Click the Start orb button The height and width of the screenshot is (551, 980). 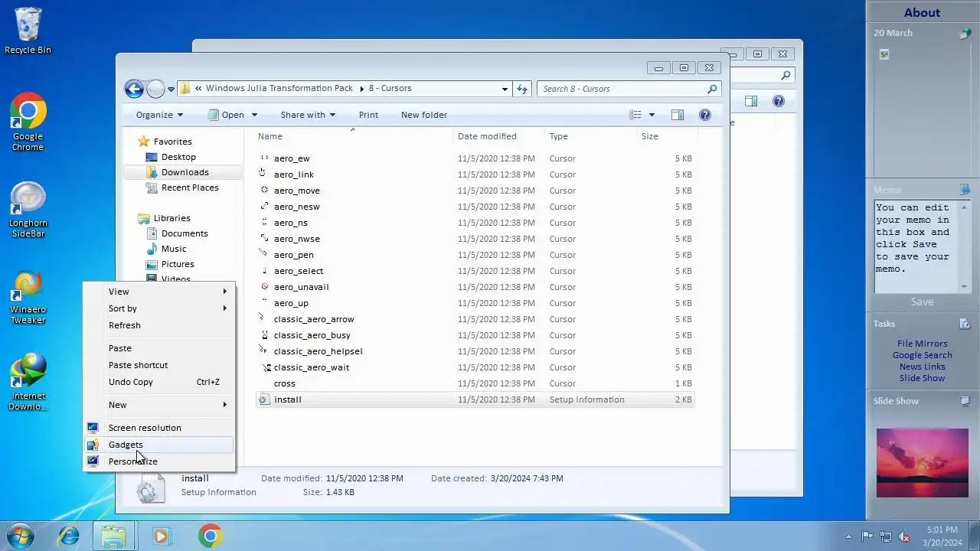21,536
